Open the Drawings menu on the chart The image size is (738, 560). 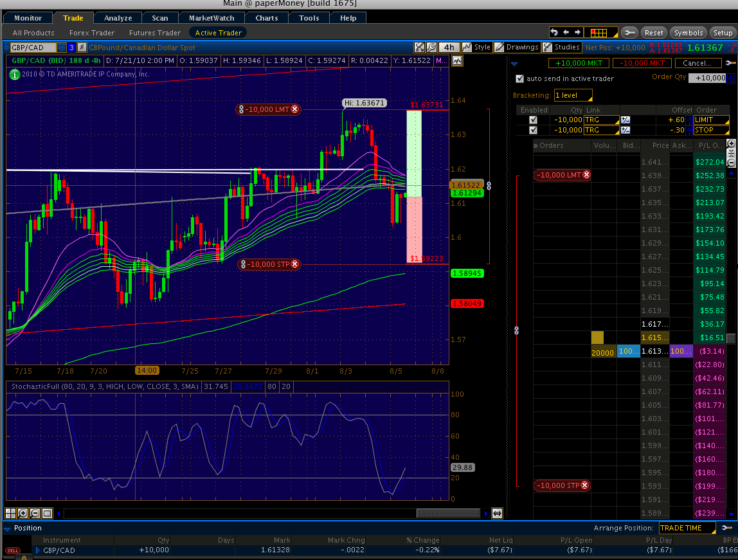(516, 47)
